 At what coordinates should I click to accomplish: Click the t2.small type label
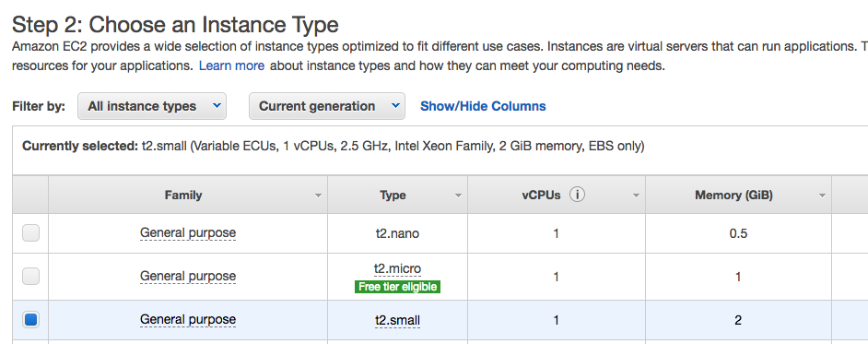point(397,320)
